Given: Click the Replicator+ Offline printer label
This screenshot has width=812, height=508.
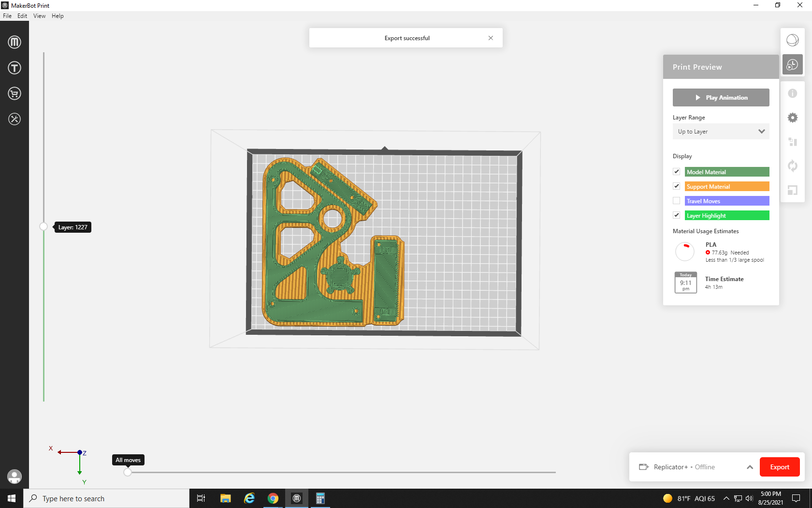Looking at the screenshot, I should click(x=684, y=467).
